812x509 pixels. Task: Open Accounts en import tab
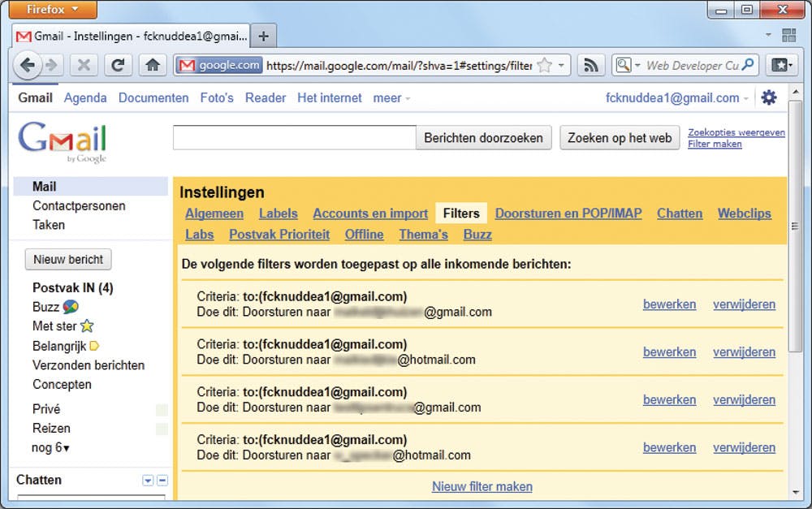point(370,214)
